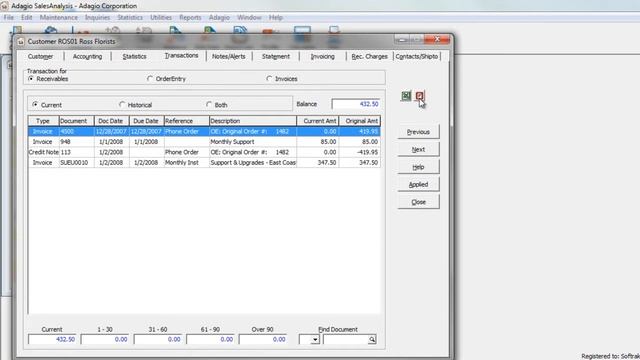This screenshot has width=640, height=360.
Task: Click the Due Date column header
Action: point(147,121)
